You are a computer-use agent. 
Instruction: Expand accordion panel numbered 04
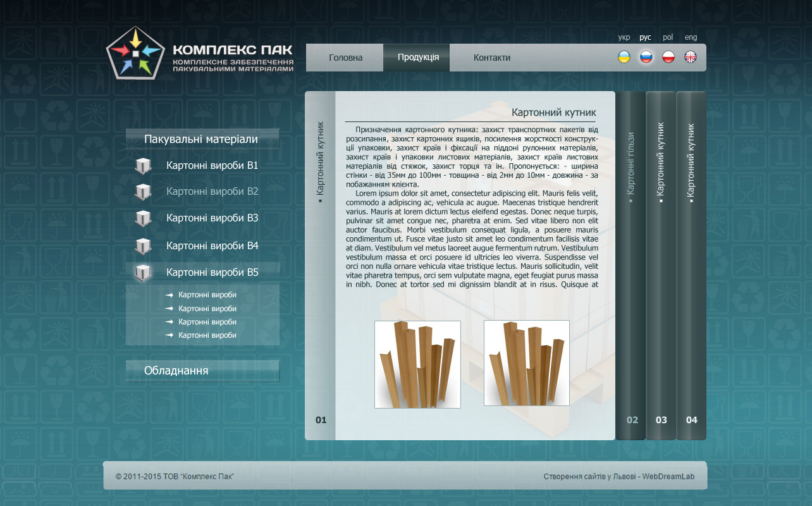(691, 266)
